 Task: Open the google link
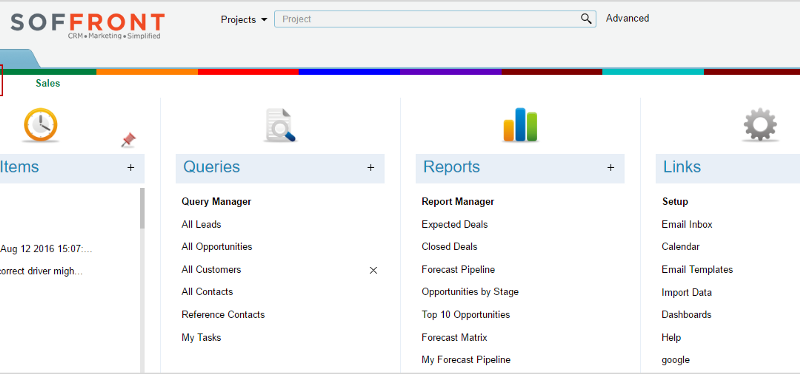pos(676,360)
